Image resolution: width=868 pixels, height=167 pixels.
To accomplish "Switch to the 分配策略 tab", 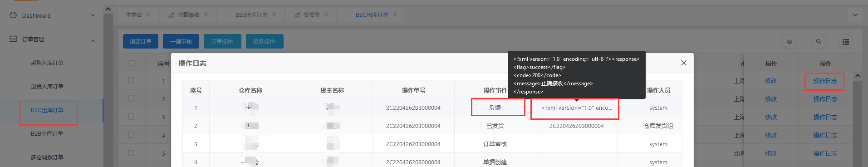I will (x=188, y=15).
